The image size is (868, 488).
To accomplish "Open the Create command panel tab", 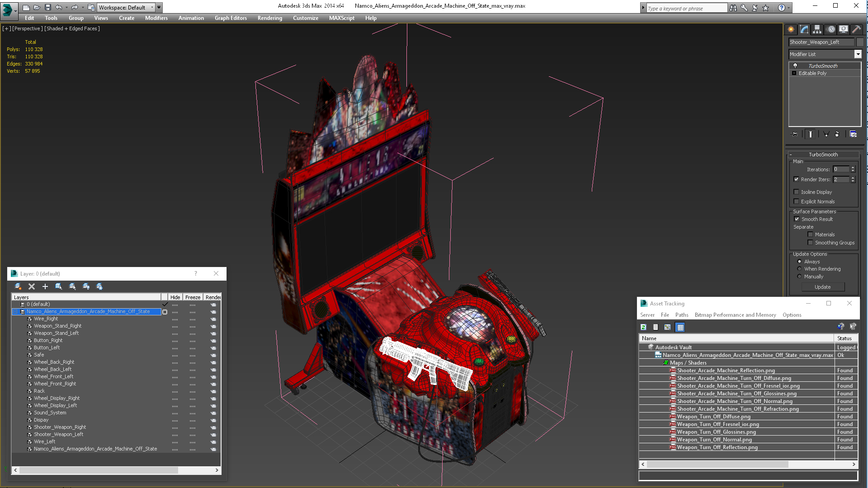I will (791, 29).
